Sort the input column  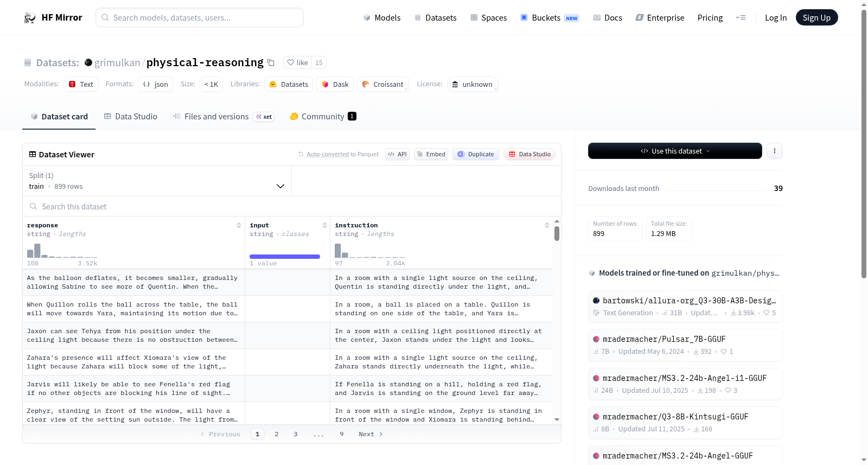[x=324, y=225]
